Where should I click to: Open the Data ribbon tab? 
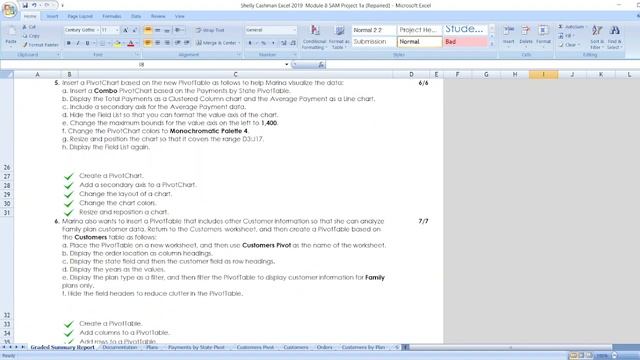(136, 16)
